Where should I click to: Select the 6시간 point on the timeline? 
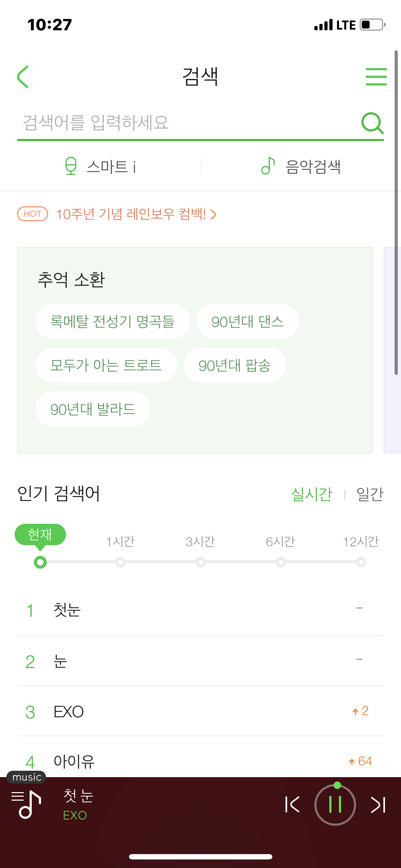281,562
